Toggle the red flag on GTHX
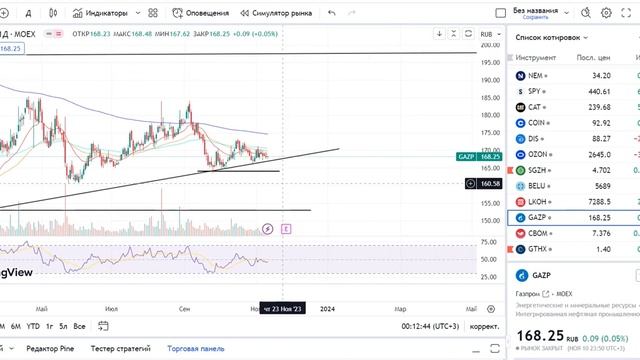 (510, 249)
